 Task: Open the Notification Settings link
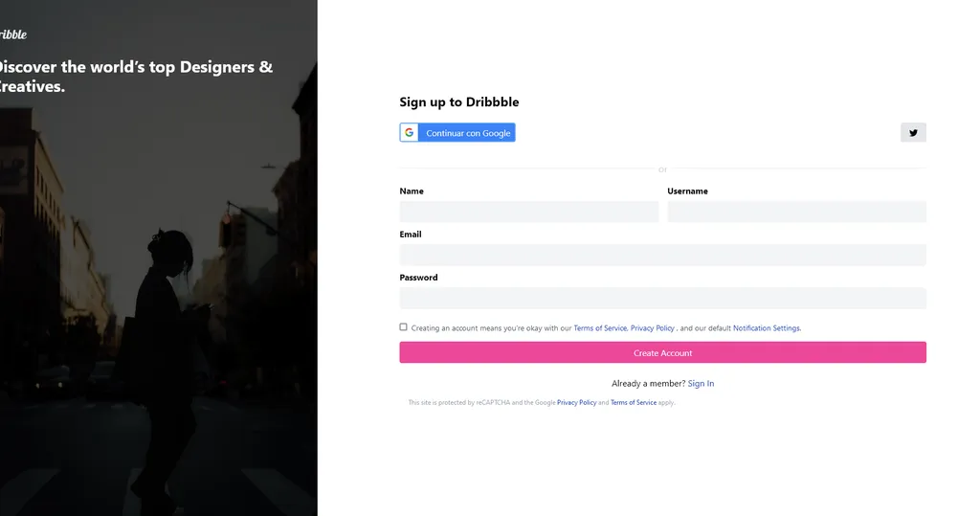(767, 327)
